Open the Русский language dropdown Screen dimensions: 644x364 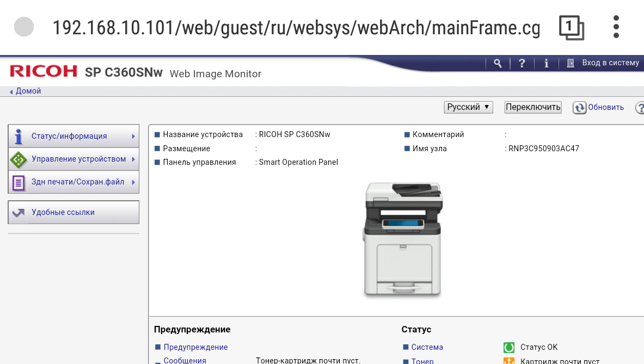(x=468, y=107)
